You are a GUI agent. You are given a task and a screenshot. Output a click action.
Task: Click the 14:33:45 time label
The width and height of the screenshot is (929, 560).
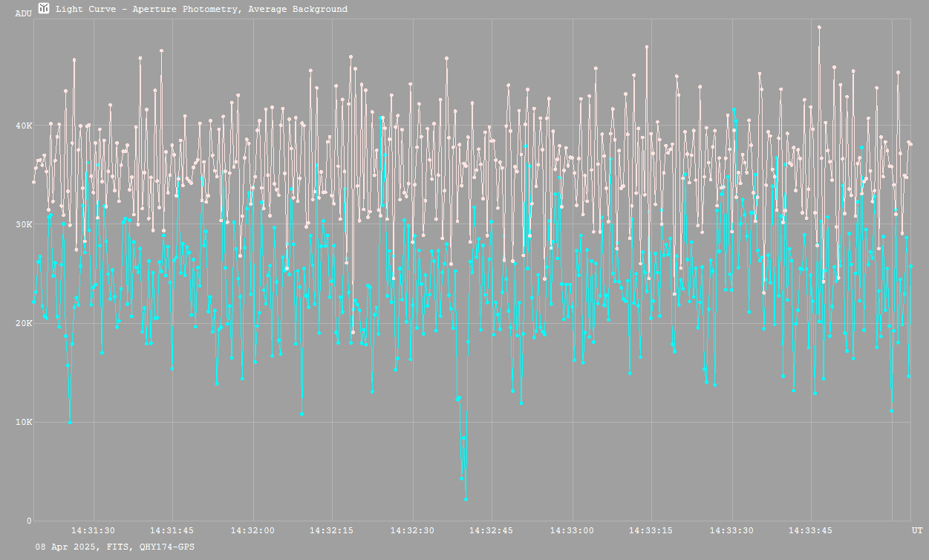tap(812, 530)
